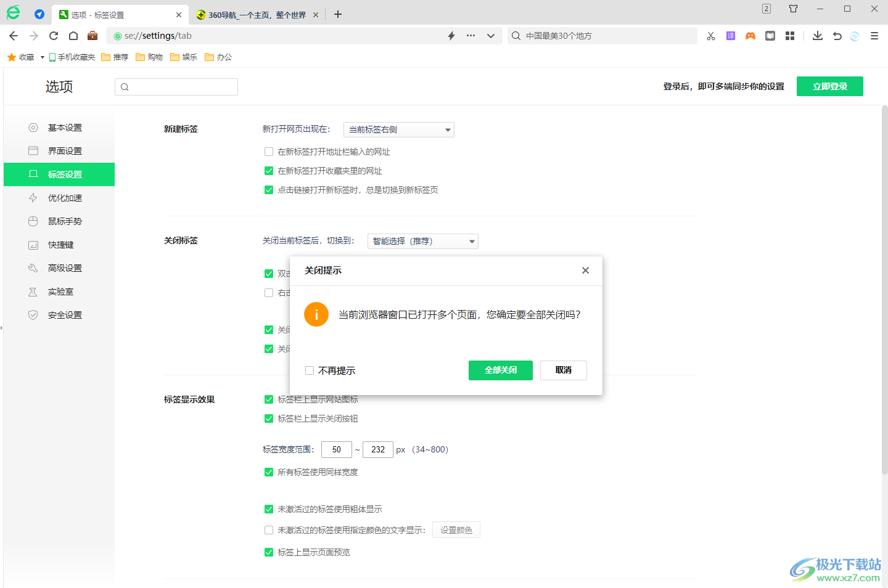888x588 pixels.
Task: Check the 不再提示 checkbox in dialog
Action: point(310,370)
